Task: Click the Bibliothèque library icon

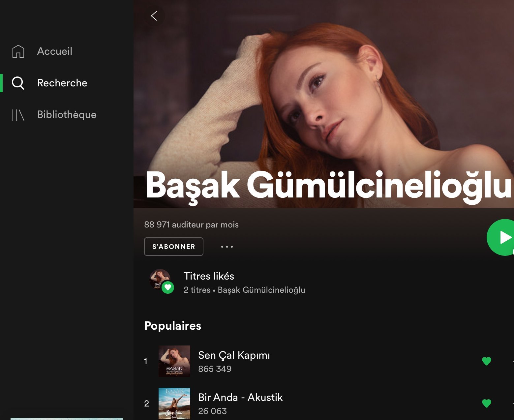Action: [x=18, y=115]
